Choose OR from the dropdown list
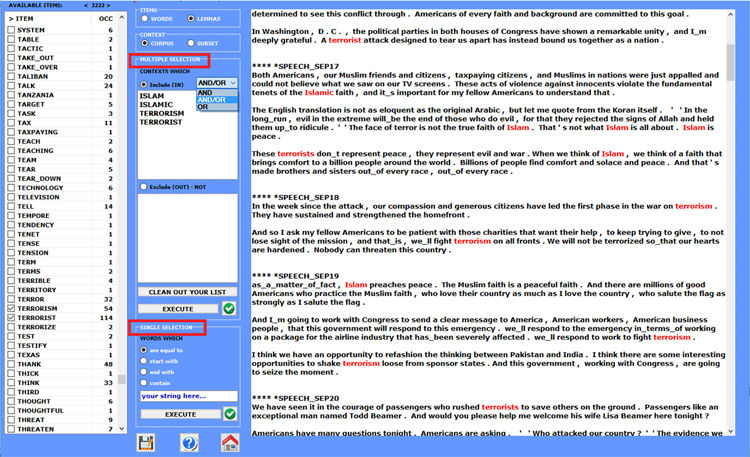This screenshot has width=750, height=457. 217,107
